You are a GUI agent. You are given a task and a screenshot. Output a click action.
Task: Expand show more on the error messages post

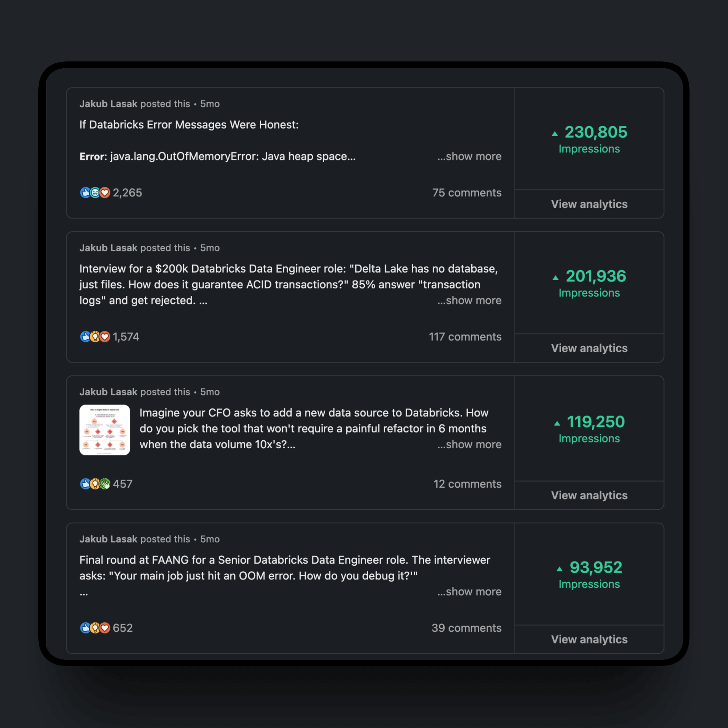(x=469, y=156)
